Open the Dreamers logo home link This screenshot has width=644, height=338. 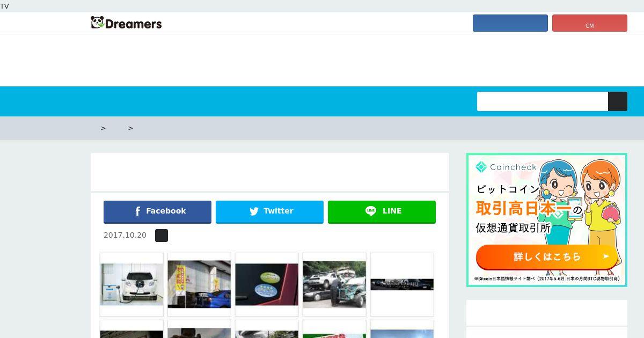pyautogui.click(x=126, y=23)
